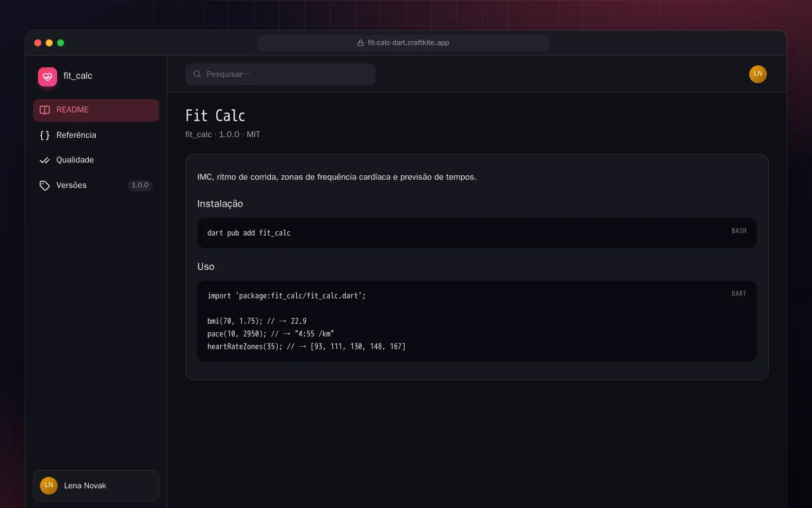Screen dimensions: 812x508
Task: Open the Referência menu item
Action: point(96,135)
